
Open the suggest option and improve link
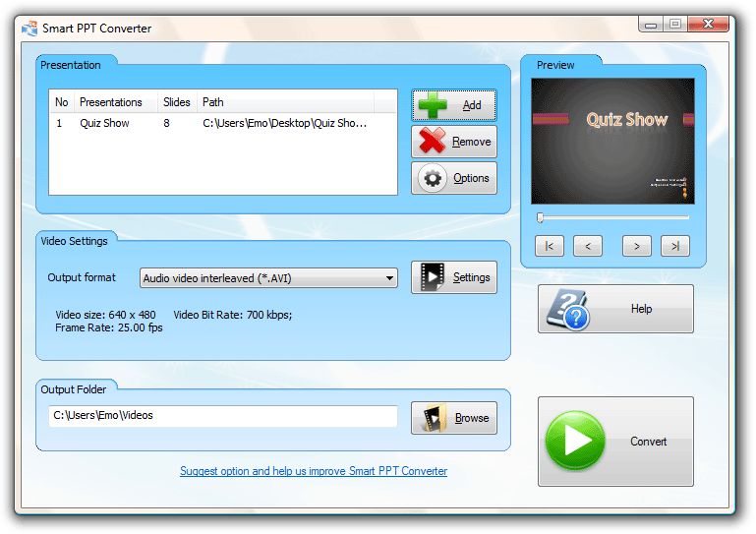(314, 471)
